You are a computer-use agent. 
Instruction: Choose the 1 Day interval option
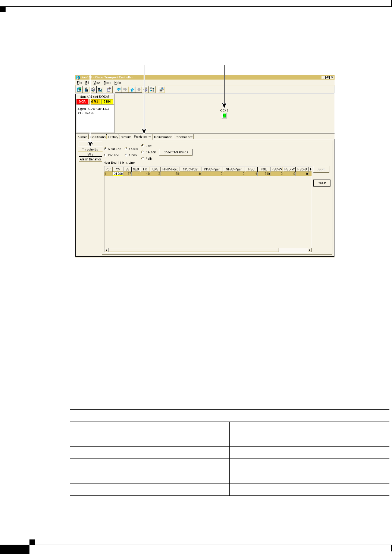coord(126,155)
